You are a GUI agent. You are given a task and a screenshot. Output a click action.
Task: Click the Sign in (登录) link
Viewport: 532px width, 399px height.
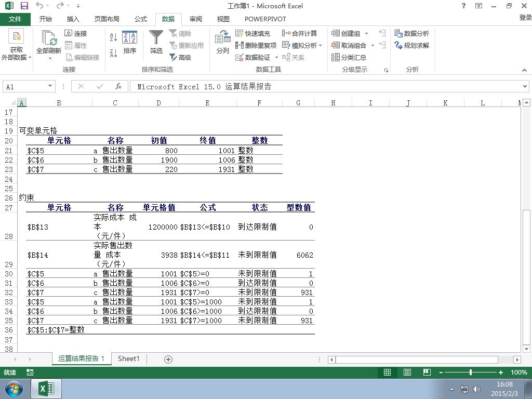[525, 17]
